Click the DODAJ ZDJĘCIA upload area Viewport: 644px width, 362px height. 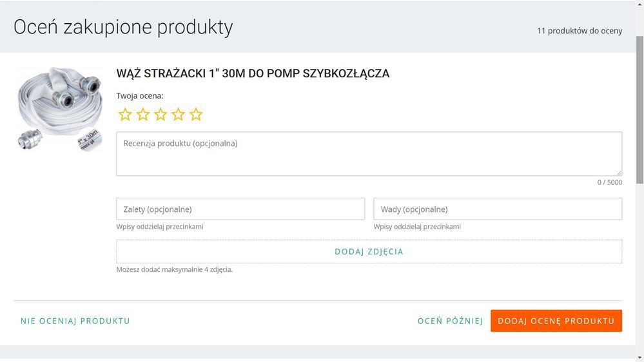[369, 251]
